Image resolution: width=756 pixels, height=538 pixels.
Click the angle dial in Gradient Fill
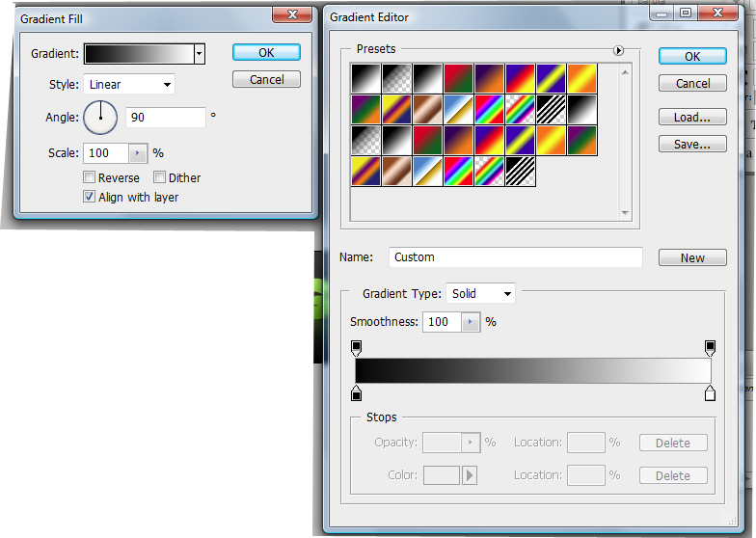(x=100, y=118)
